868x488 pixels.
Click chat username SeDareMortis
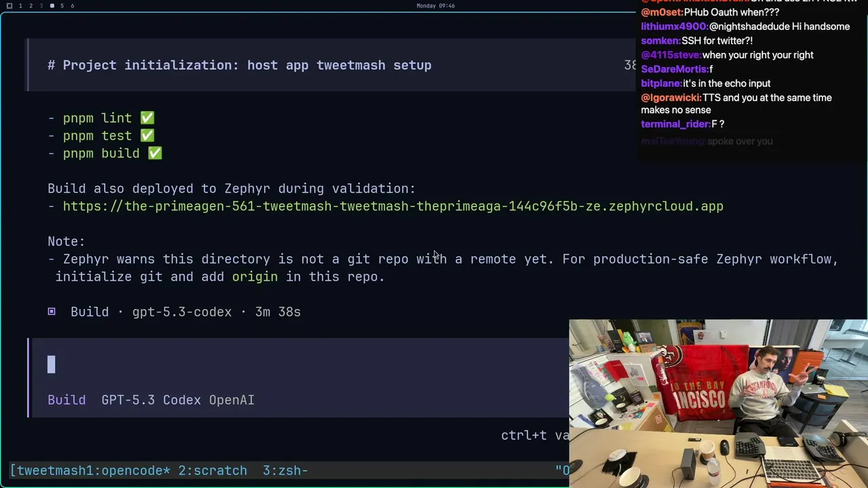point(675,69)
